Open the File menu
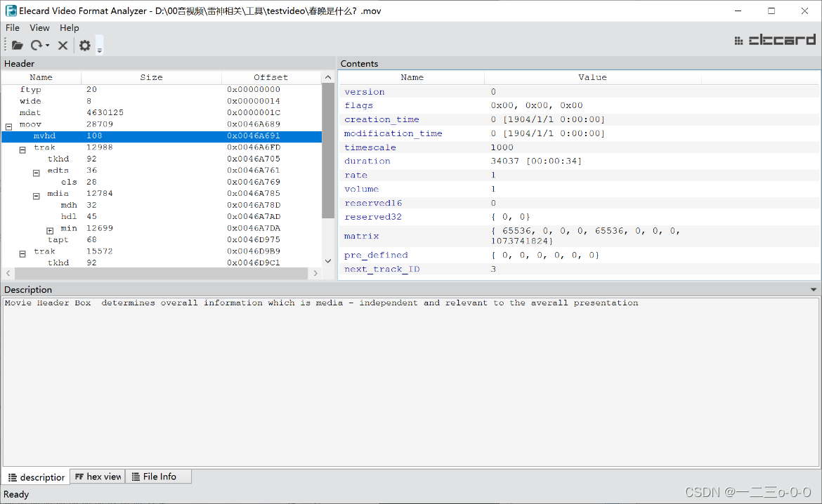 [x=13, y=28]
